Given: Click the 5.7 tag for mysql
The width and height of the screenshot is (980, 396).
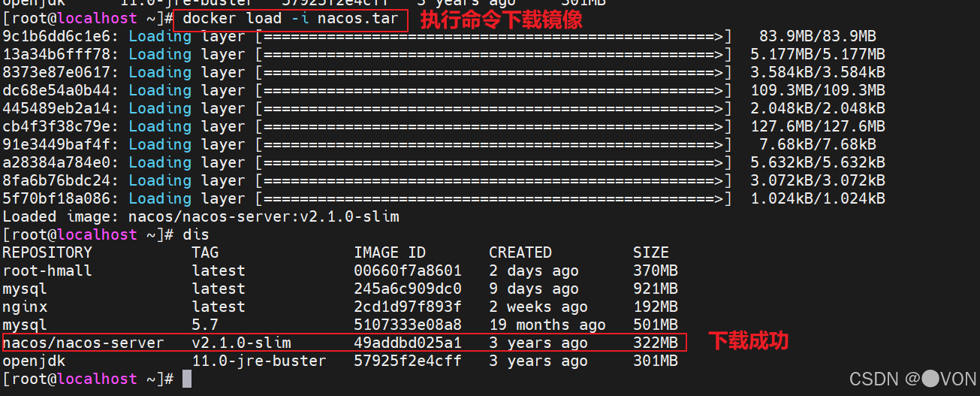Looking at the screenshot, I should tap(205, 325).
